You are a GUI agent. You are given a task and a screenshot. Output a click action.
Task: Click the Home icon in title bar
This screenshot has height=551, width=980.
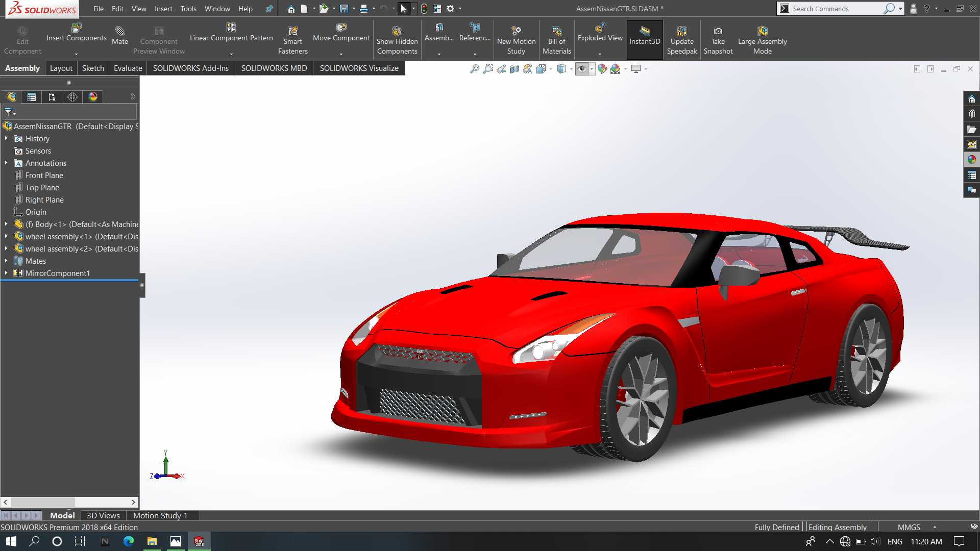(x=291, y=9)
